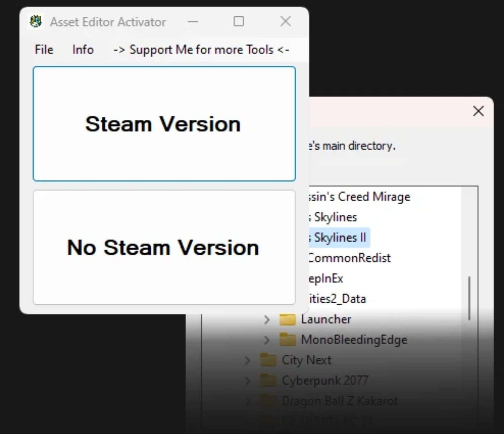Select the Skylines folder above Skylines II
The height and width of the screenshot is (434, 504).
click(333, 217)
